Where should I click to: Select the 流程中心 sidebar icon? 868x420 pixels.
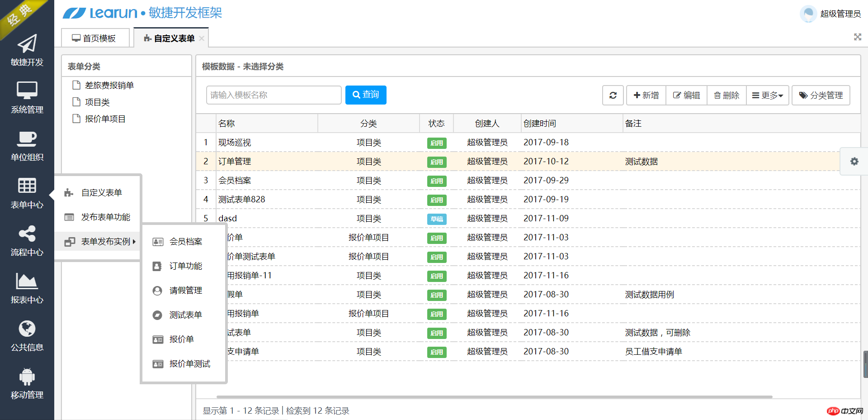pyautogui.click(x=27, y=240)
